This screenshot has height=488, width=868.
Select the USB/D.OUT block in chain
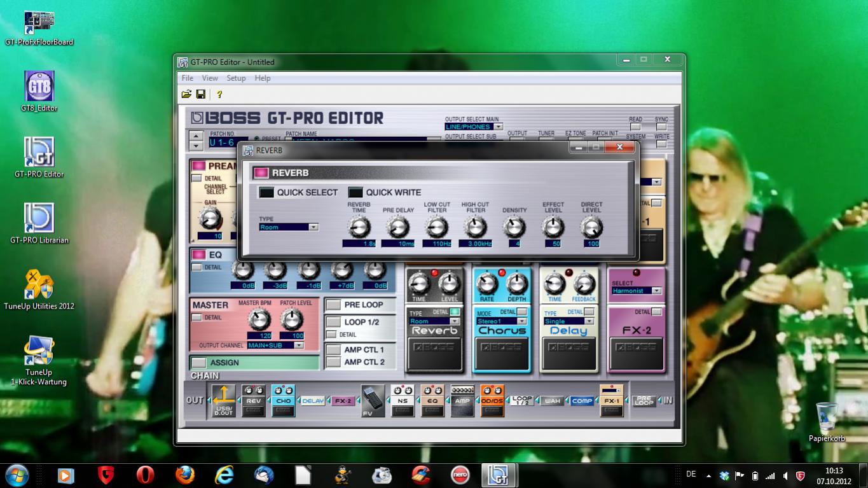(223, 401)
